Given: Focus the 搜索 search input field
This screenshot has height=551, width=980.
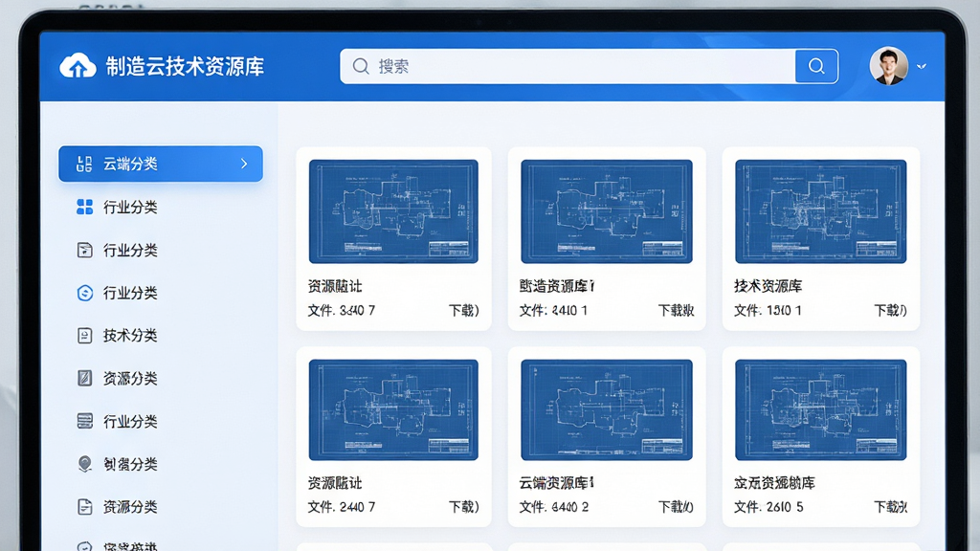Looking at the screenshot, I should point(568,66).
